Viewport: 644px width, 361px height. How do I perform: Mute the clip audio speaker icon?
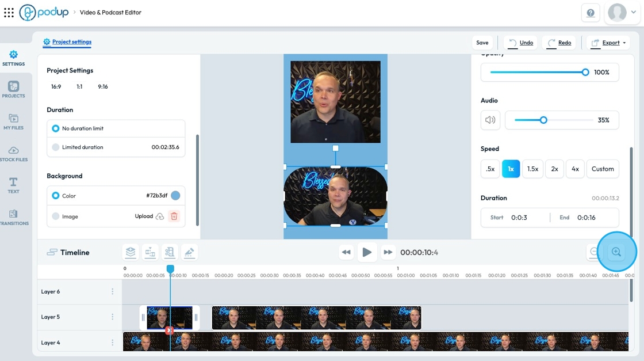[x=490, y=120]
